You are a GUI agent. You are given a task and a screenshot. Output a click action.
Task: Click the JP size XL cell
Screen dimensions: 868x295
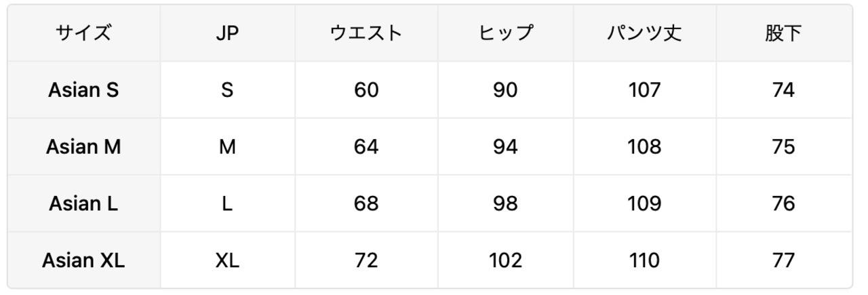227,260
